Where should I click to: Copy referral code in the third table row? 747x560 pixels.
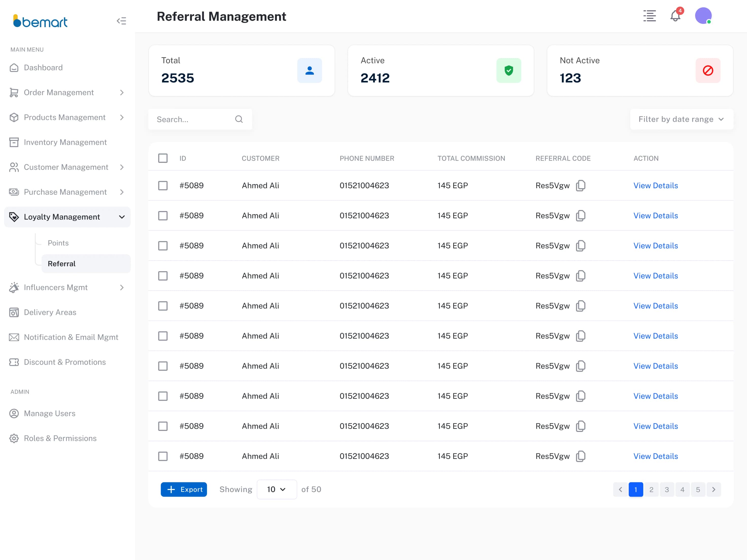tap(581, 246)
